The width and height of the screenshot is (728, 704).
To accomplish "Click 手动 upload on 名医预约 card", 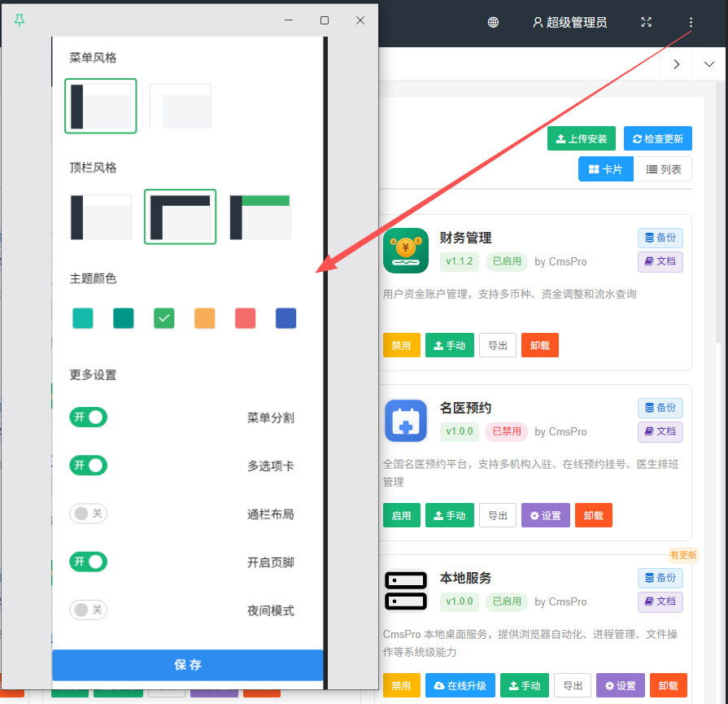I will [450, 515].
